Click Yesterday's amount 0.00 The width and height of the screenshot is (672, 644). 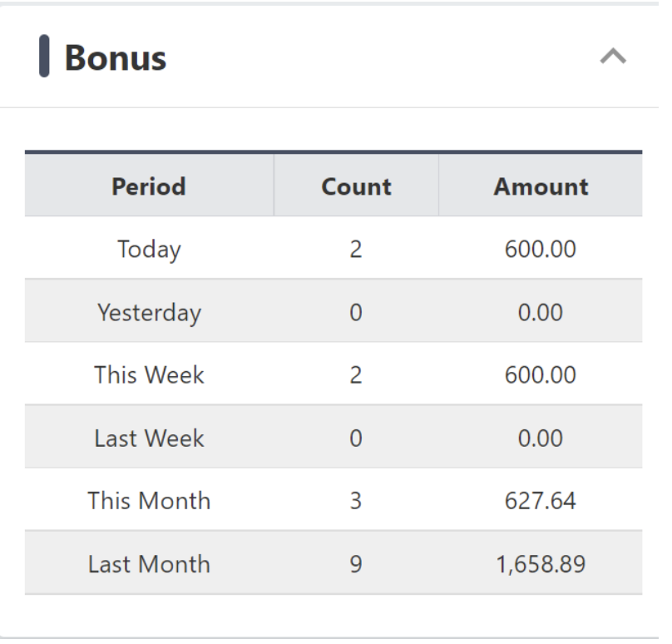point(541,312)
